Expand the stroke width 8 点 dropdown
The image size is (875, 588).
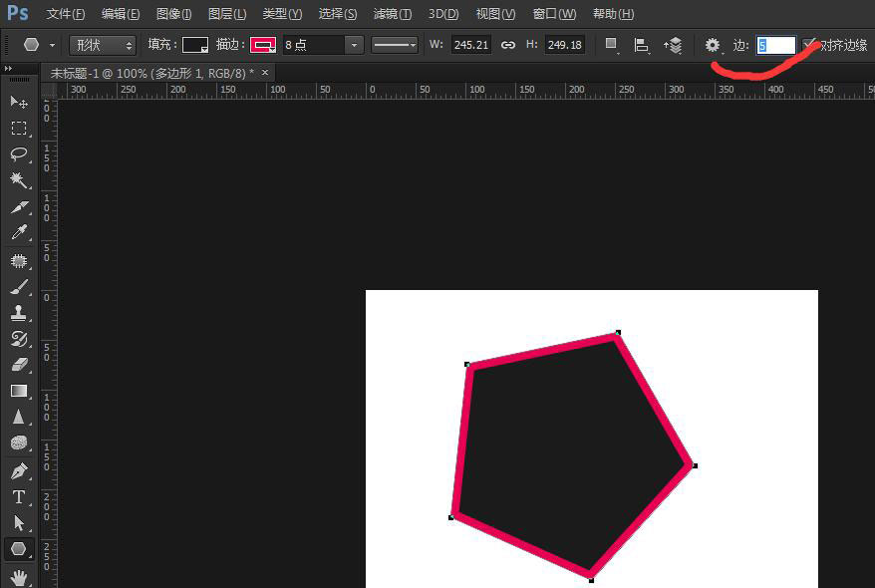pyautogui.click(x=354, y=45)
